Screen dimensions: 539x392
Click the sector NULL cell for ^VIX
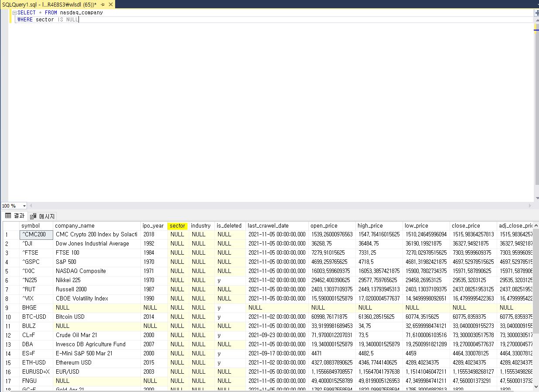[x=177, y=299]
